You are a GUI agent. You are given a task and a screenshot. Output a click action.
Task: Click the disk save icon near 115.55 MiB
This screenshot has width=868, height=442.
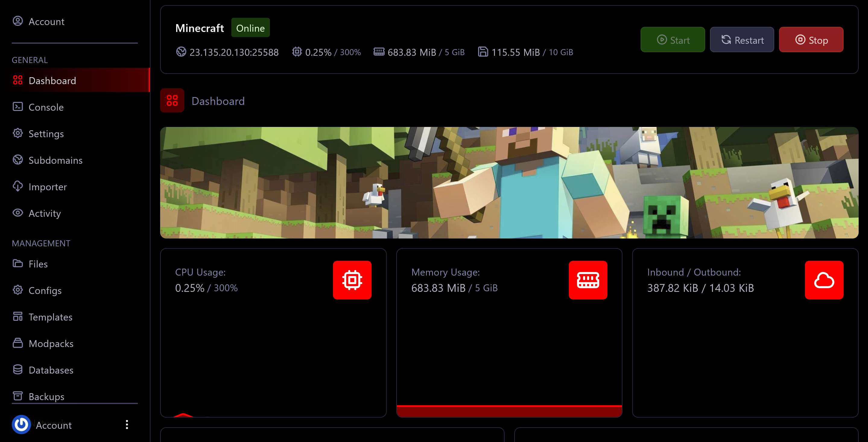coord(483,52)
